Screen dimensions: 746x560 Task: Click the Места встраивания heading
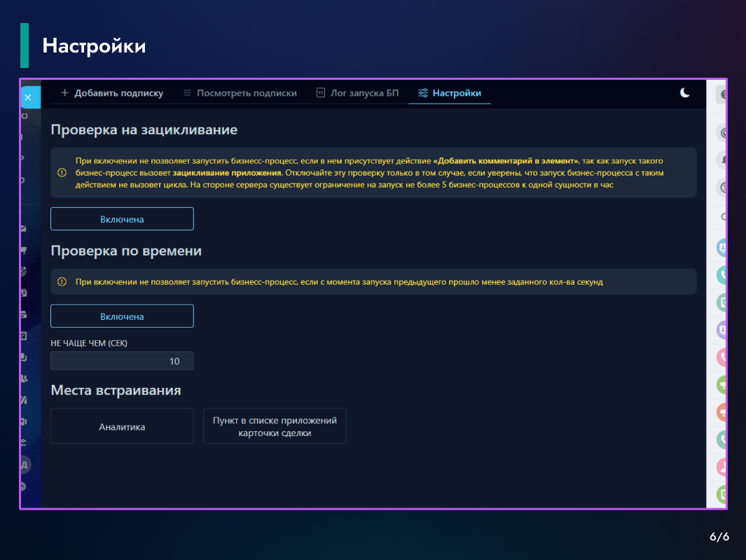[116, 391]
